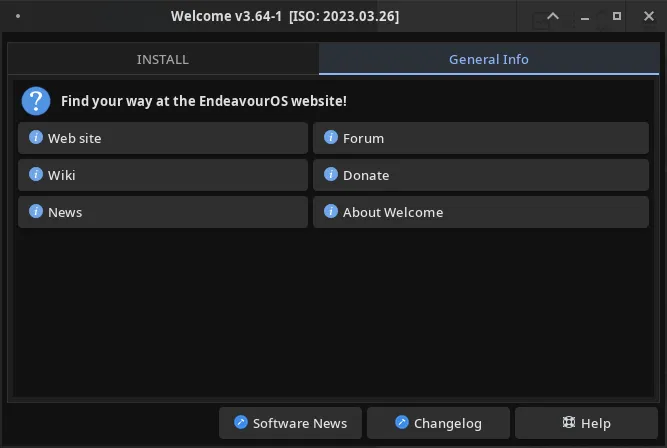
Task: Open the Donate page button
Action: point(481,175)
